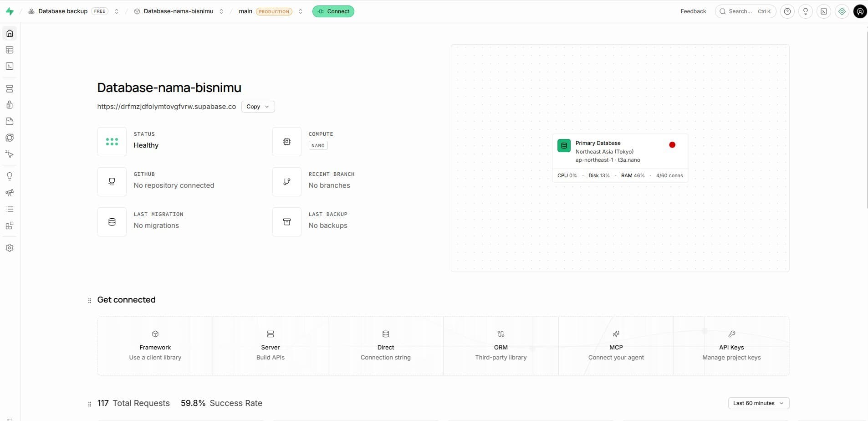
Task: Open Reports via the telescope icon
Action: (10, 193)
